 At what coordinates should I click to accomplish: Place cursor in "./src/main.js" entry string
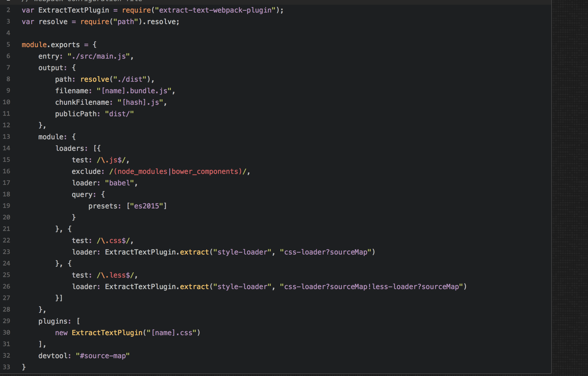98,56
